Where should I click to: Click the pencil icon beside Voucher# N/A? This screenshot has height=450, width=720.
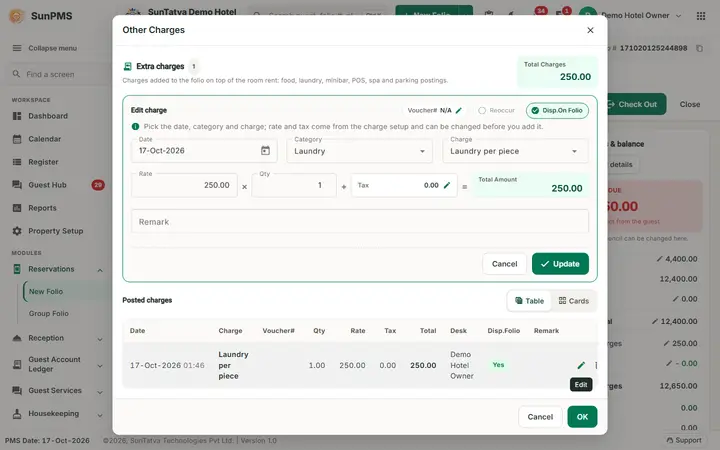pyautogui.click(x=459, y=111)
